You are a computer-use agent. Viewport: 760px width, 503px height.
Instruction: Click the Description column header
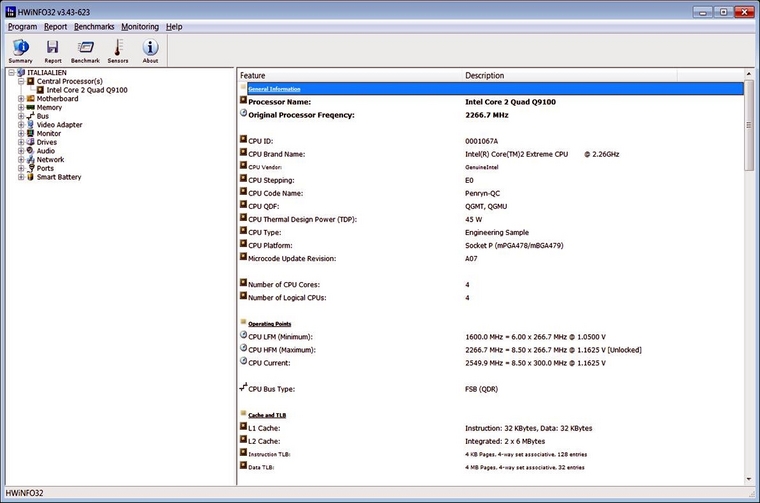pyautogui.click(x=570, y=76)
